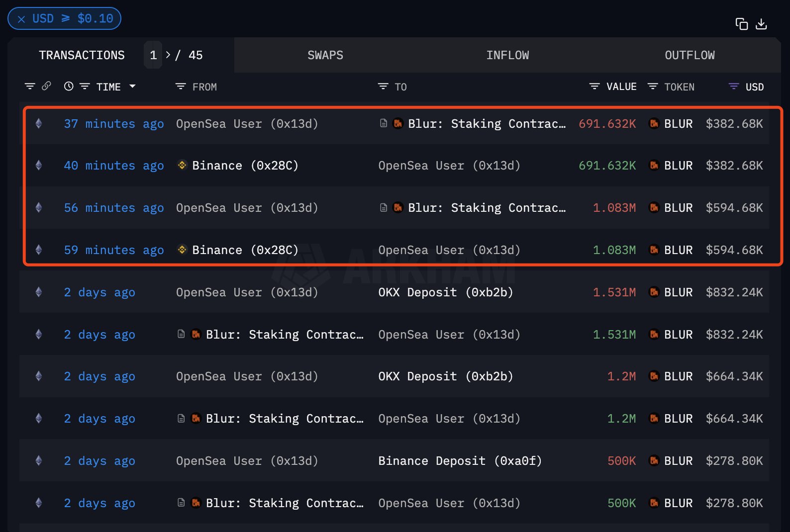Image resolution: width=790 pixels, height=532 pixels.
Task: Remove the USD ≥ $0.10 filter chip
Action: click(x=21, y=19)
